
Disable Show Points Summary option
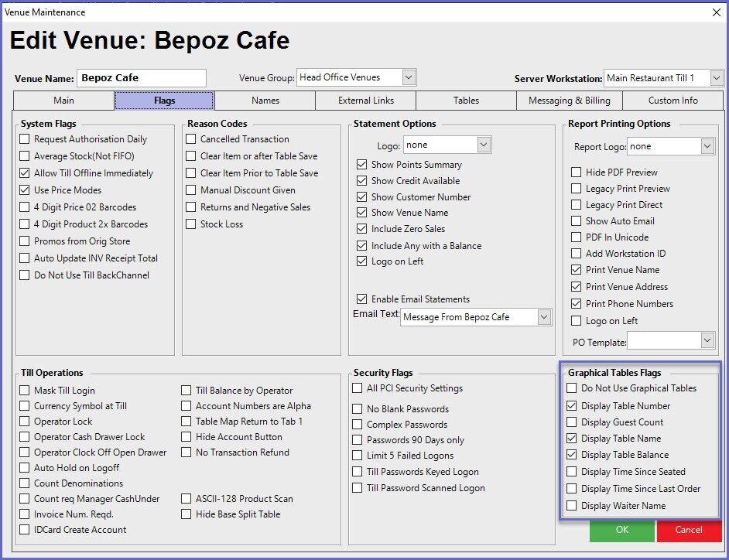pyautogui.click(x=361, y=165)
